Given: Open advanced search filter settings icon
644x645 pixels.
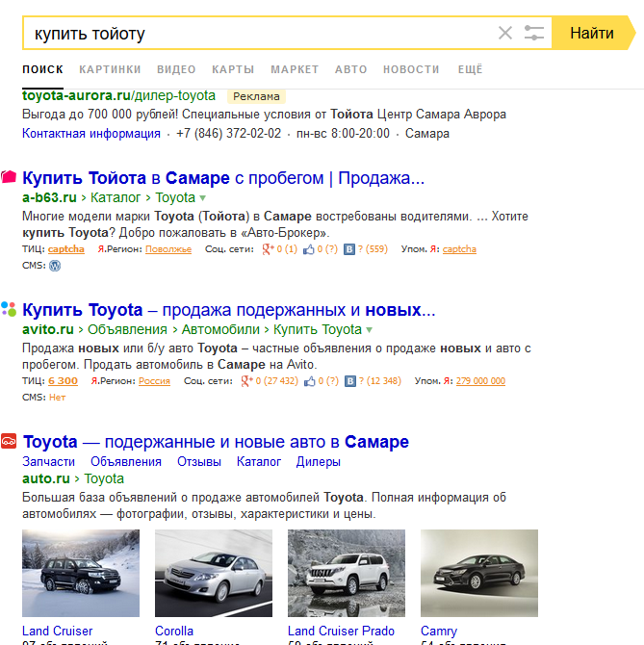Looking at the screenshot, I should (x=534, y=34).
